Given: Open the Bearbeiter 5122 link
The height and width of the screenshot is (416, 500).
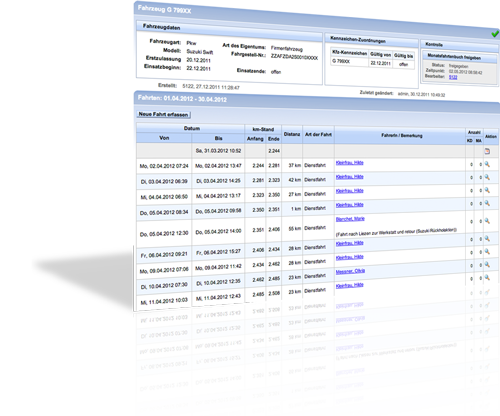Looking at the screenshot, I should 453,77.
